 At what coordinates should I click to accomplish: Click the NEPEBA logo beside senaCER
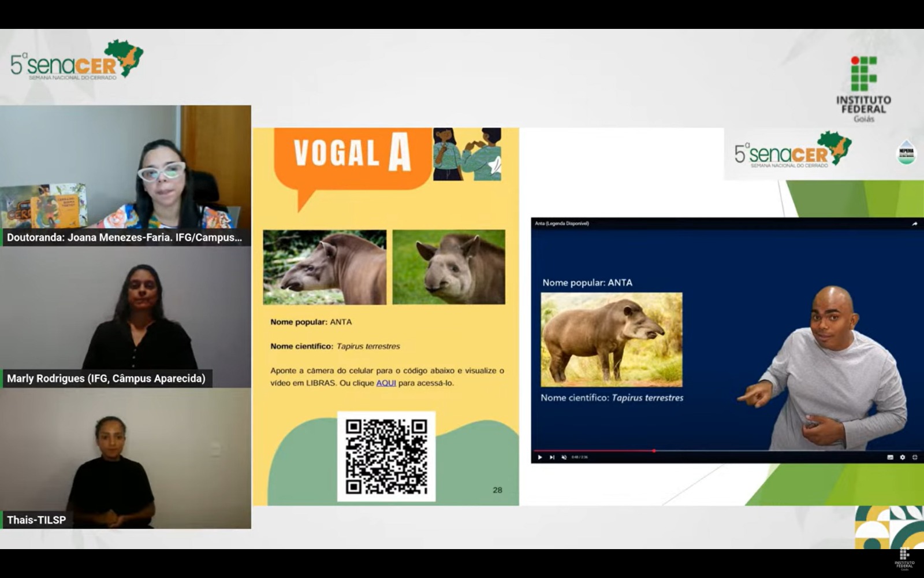click(906, 153)
